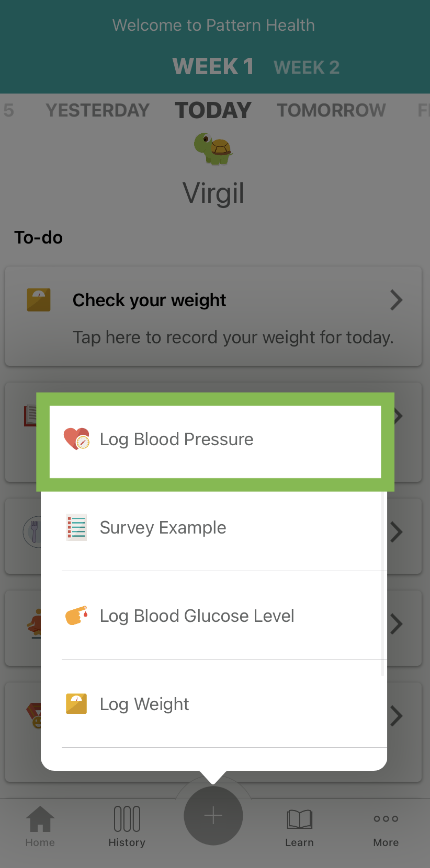Tap the More three-dots icon
Image resolution: width=430 pixels, height=868 pixels.
coord(386,819)
